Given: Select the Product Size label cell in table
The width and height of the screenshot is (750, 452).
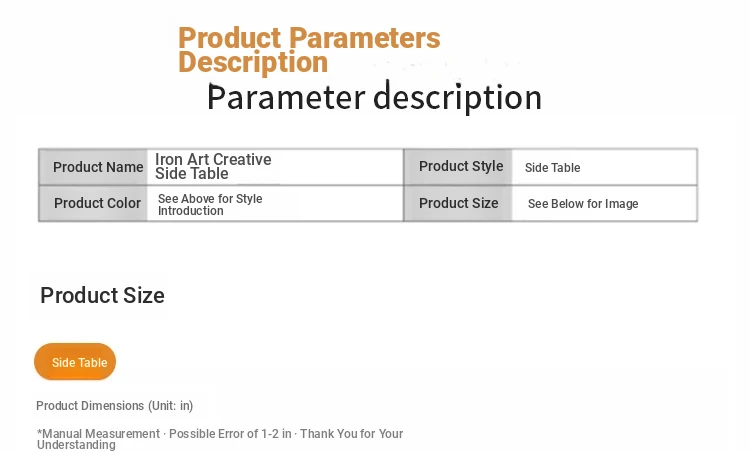Looking at the screenshot, I should [x=458, y=203].
